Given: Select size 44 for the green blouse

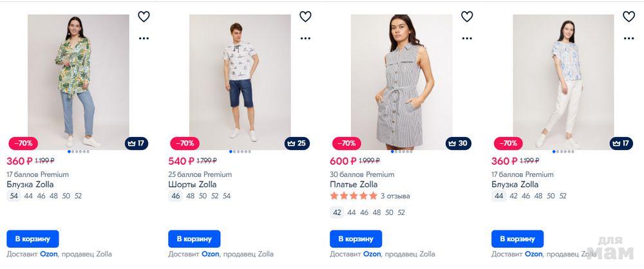Looking at the screenshot, I should click(x=28, y=196).
